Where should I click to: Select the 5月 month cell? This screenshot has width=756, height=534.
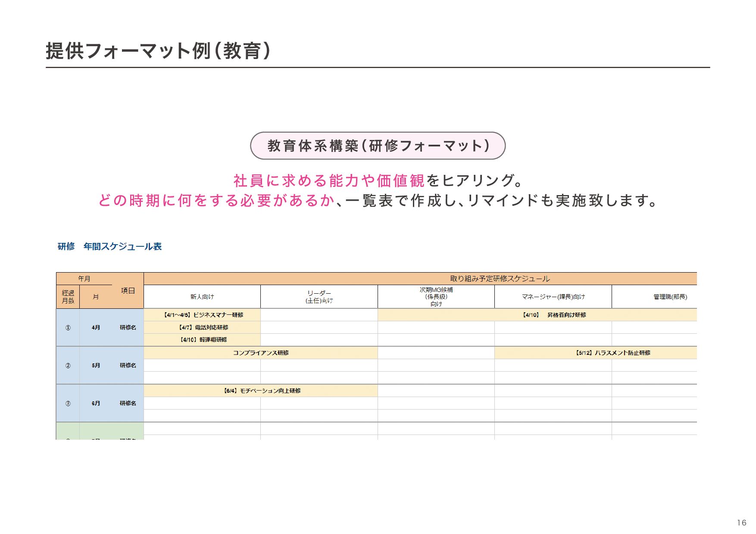(96, 365)
